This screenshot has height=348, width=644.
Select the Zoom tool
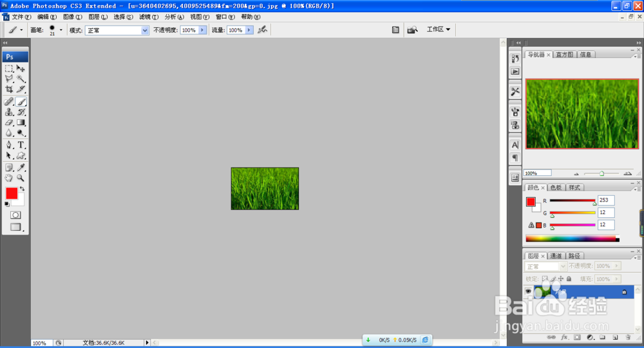21,178
